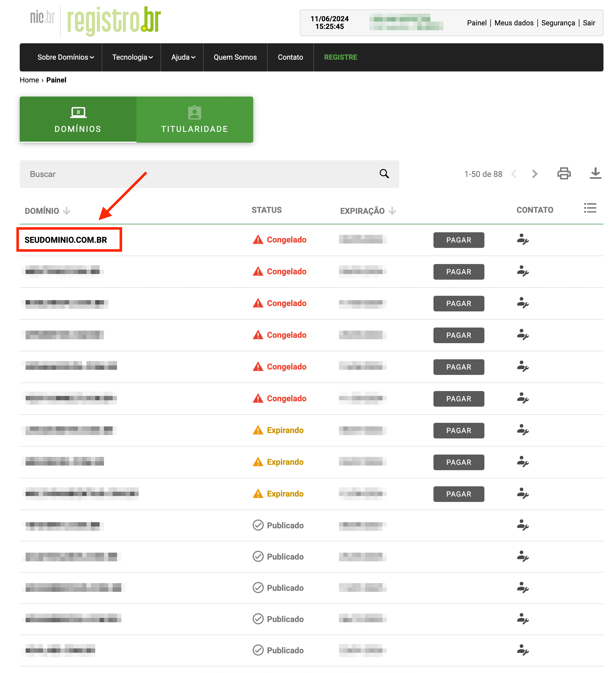The width and height of the screenshot is (616, 673).
Task: Click Sair to log out
Action: pos(589,23)
